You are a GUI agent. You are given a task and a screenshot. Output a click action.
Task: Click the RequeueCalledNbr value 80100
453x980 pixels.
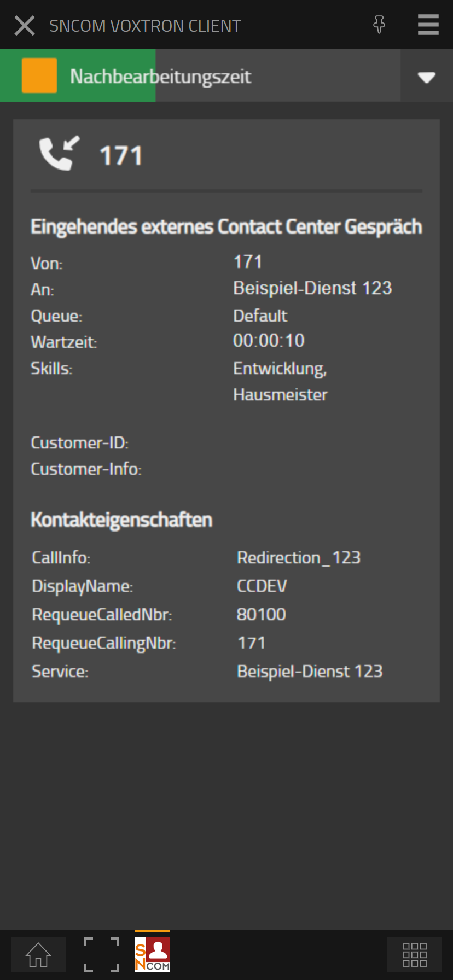pos(261,615)
